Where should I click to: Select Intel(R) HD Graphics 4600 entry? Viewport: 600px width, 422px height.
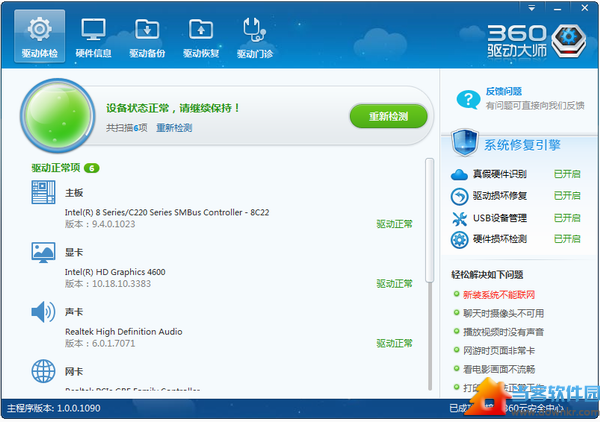115,272
